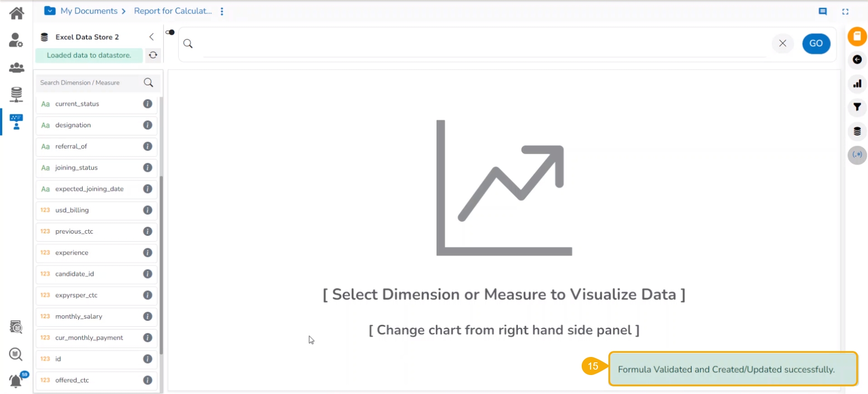This screenshot has height=394, width=868.
Task: Open the user settings sidebar icon
Action: (16, 40)
